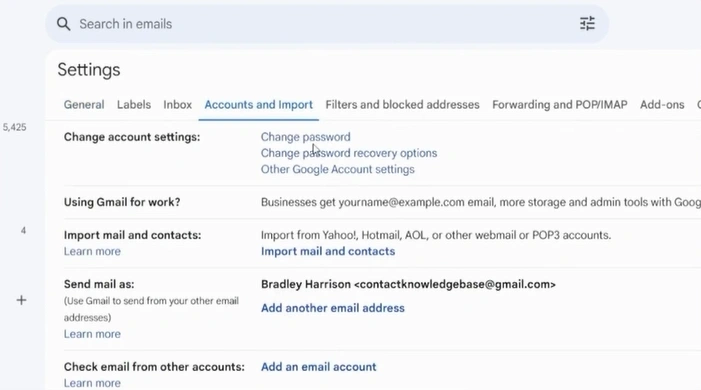Open Learn more under Import mail
The image size is (701, 390).
(x=92, y=251)
